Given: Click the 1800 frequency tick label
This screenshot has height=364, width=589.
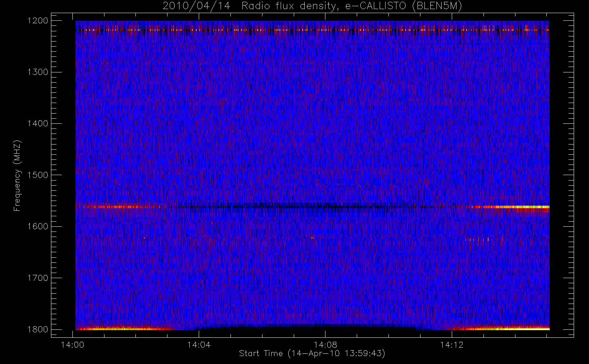Looking at the screenshot, I should click(38, 329).
